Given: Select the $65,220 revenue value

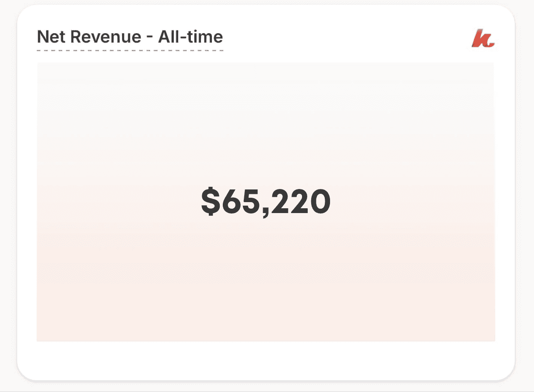Looking at the screenshot, I should click(265, 202).
